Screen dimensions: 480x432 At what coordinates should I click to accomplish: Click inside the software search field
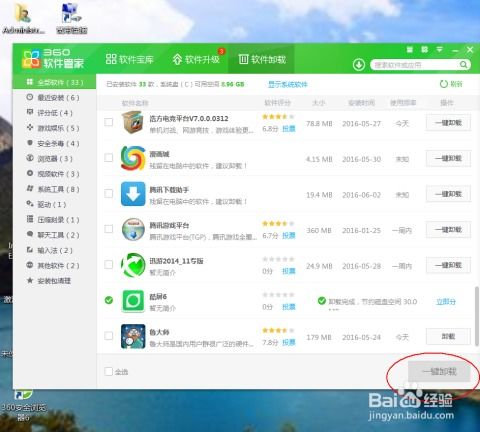coord(415,65)
